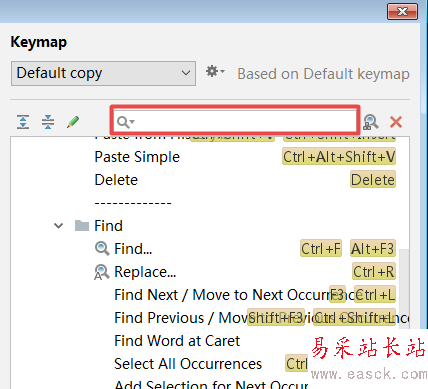This screenshot has width=428, height=389.
Task: Click the Ctrl+Alt+Shift+V shortcut label
Action: click(x=339, y=157)
